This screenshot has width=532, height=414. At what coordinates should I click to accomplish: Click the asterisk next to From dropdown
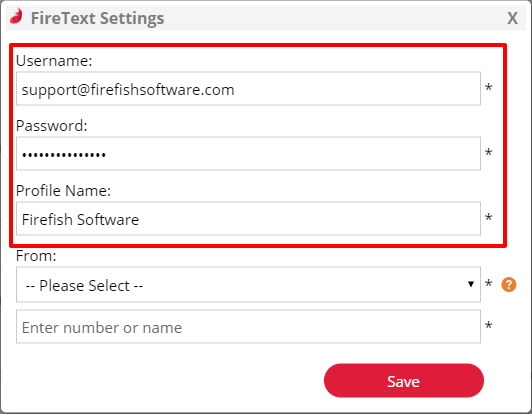coord(488,283)
